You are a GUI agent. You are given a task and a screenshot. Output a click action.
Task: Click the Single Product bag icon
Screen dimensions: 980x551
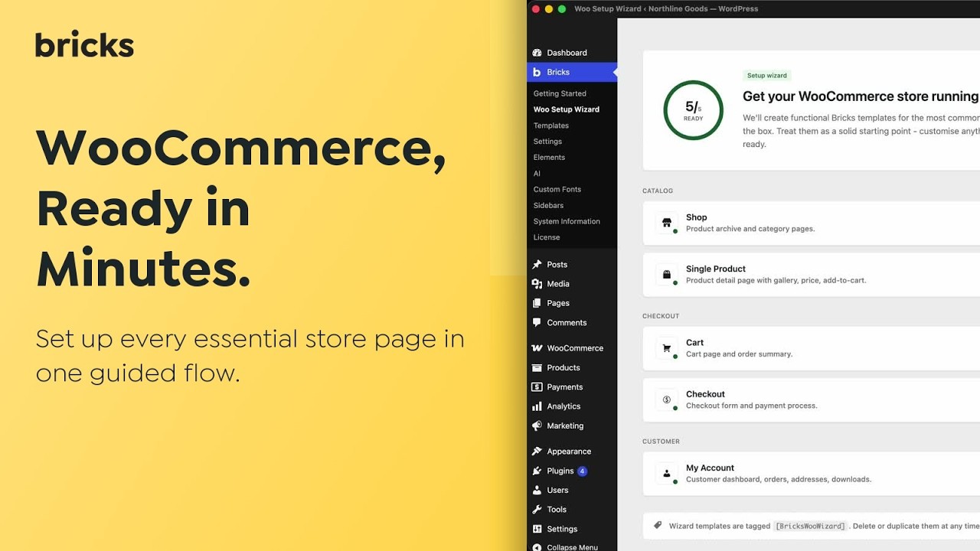coord(667,275)
